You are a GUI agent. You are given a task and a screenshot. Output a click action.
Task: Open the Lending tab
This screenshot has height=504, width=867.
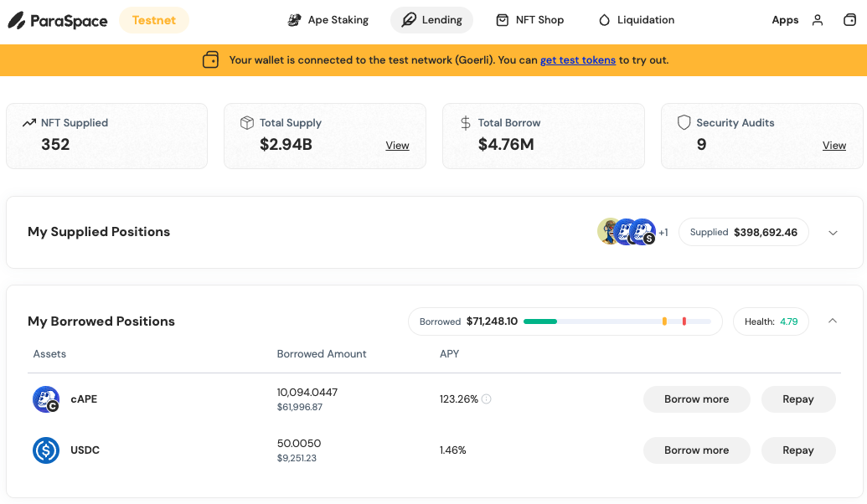[x=432, y=20]
